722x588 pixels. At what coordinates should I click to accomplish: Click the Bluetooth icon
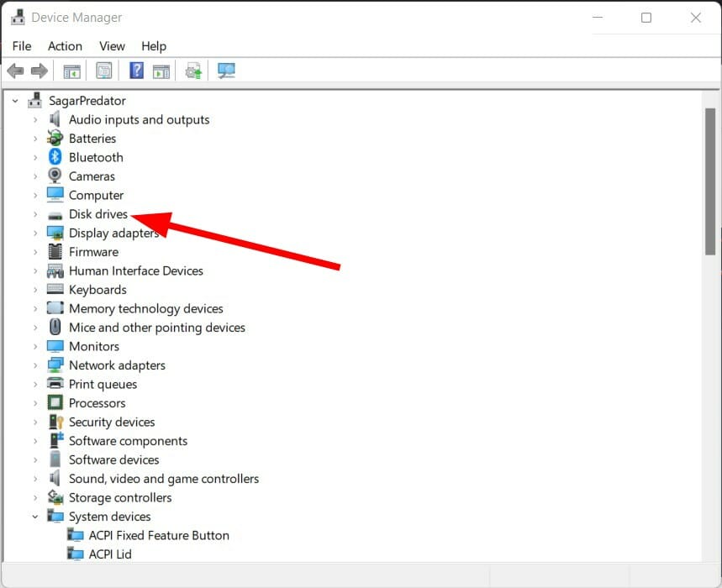[55, 157]
